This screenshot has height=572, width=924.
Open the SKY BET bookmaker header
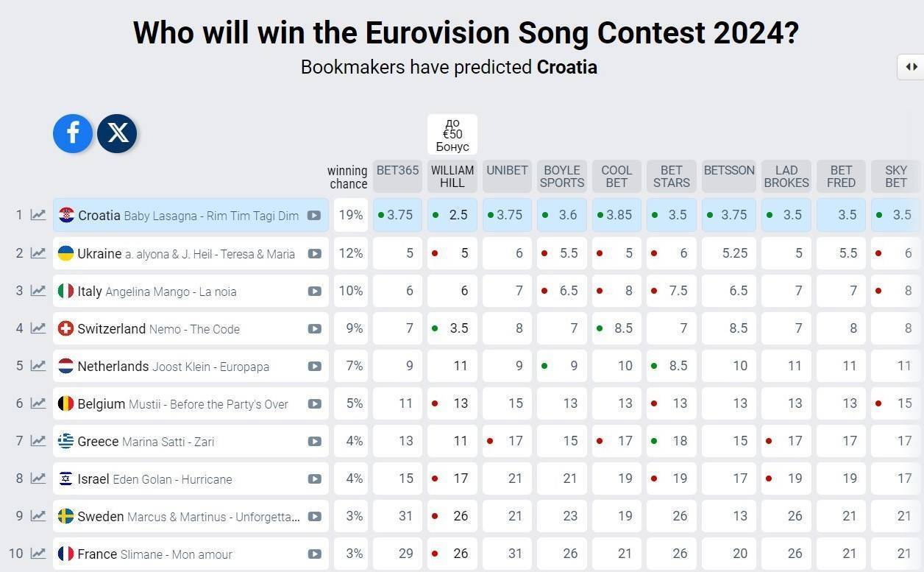(x=895, y=177)
